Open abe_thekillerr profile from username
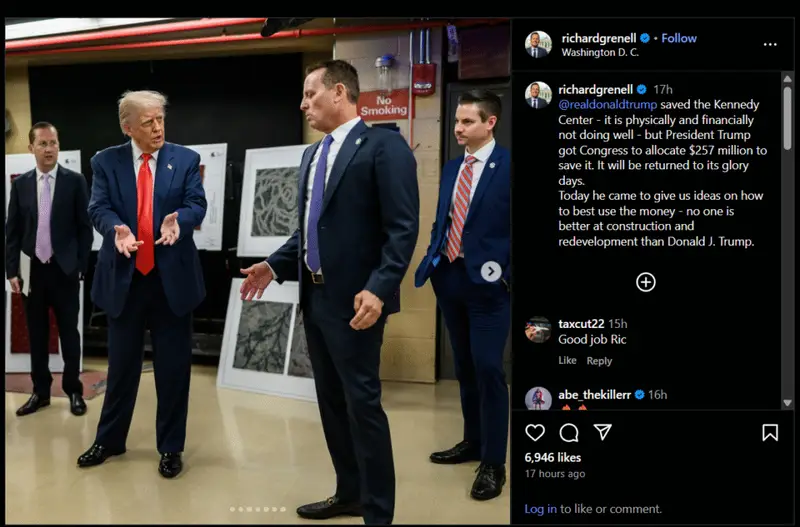Image resolution: width=800 pixels, height=527 pixels. pyautogui.click(x=594, y=394)
